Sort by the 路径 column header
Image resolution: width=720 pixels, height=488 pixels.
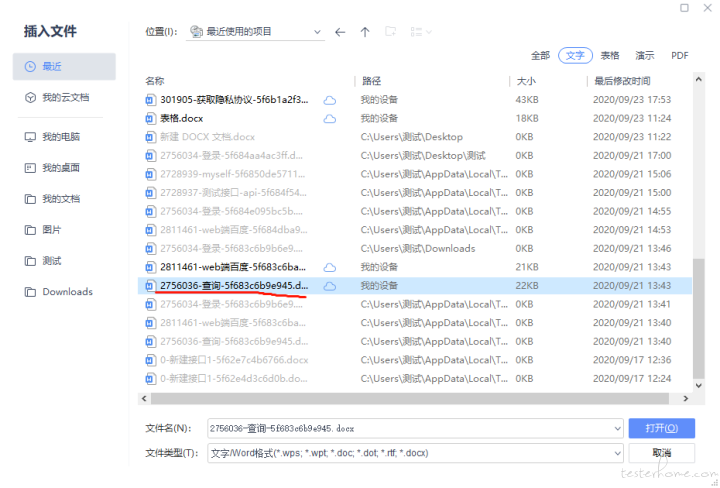point(371,81)
